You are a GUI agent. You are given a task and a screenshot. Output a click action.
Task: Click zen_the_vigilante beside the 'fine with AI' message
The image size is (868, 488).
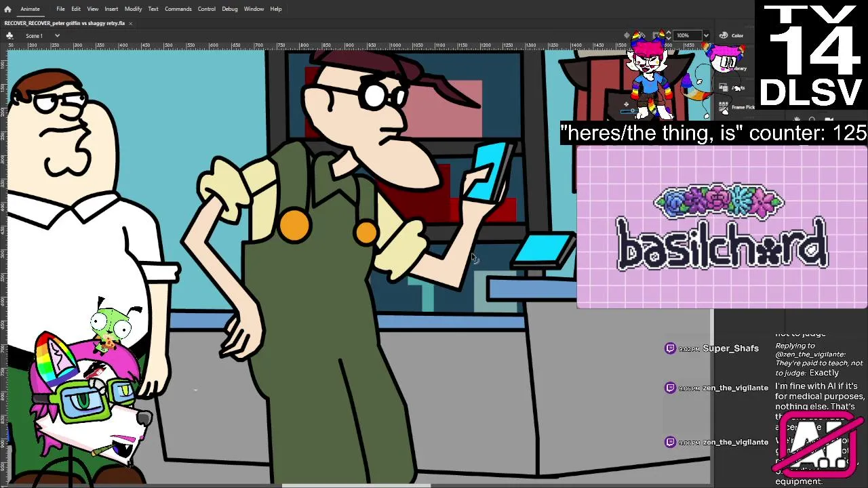[x=735, y=388]
